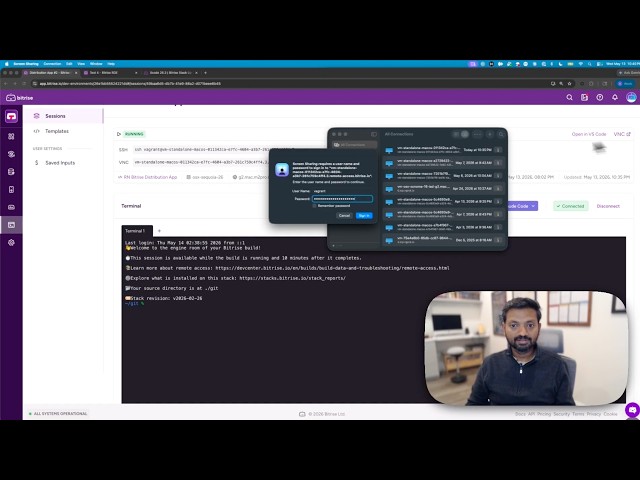The height and width of the screenshot is (480, 640).
Task: Select the Terminal 1 tab
Action: click(x=135, y=231)
